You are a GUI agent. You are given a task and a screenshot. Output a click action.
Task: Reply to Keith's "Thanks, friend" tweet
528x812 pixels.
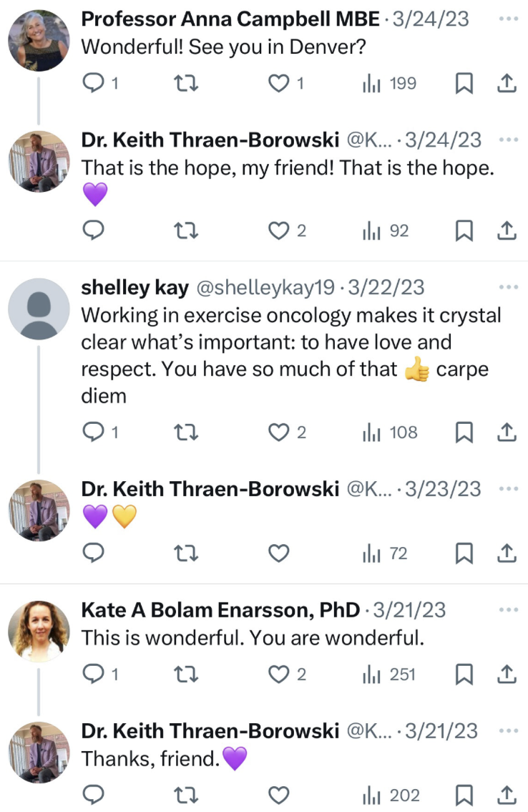(94, 794)
